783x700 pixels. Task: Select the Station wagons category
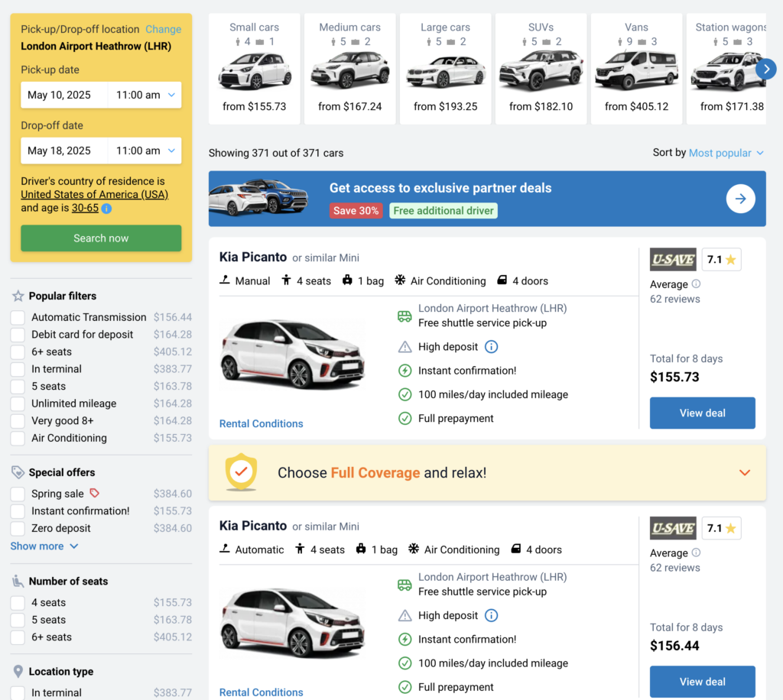(x=726, y=69)
